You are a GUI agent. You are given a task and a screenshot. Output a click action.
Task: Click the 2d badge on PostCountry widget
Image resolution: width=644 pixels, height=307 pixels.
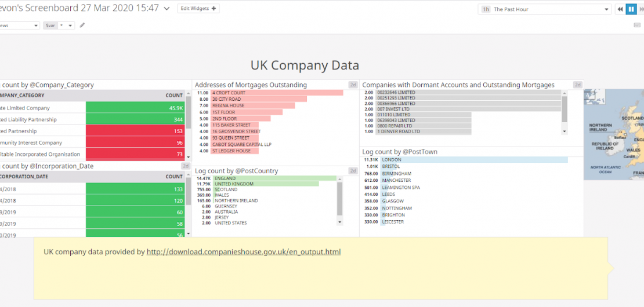[353, 171]
